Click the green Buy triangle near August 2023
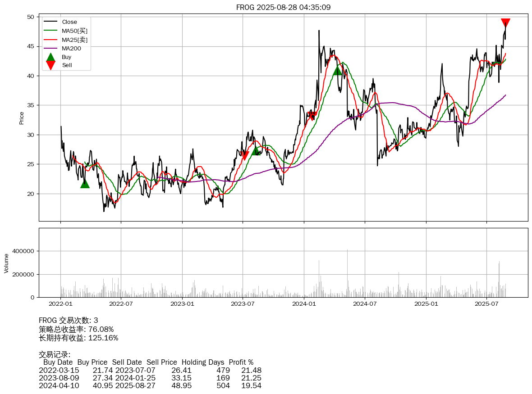The image size is (532, 394). [x=256, y=150]
